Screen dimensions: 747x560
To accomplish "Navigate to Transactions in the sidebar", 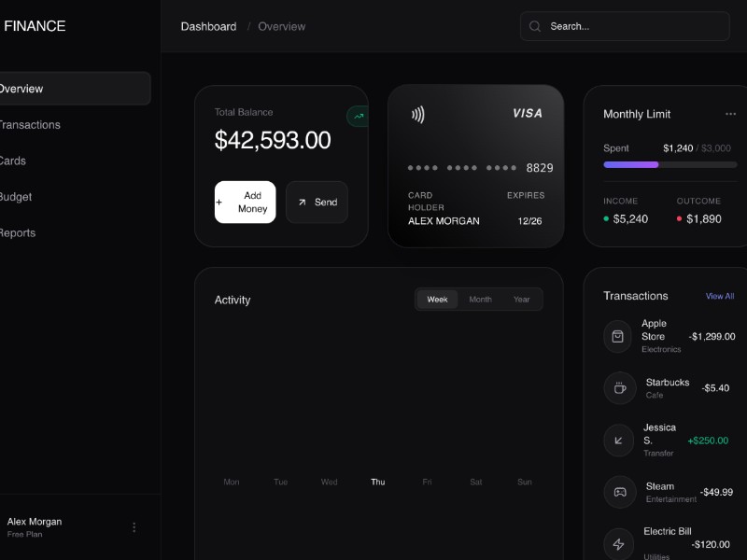I will point(30,124).
